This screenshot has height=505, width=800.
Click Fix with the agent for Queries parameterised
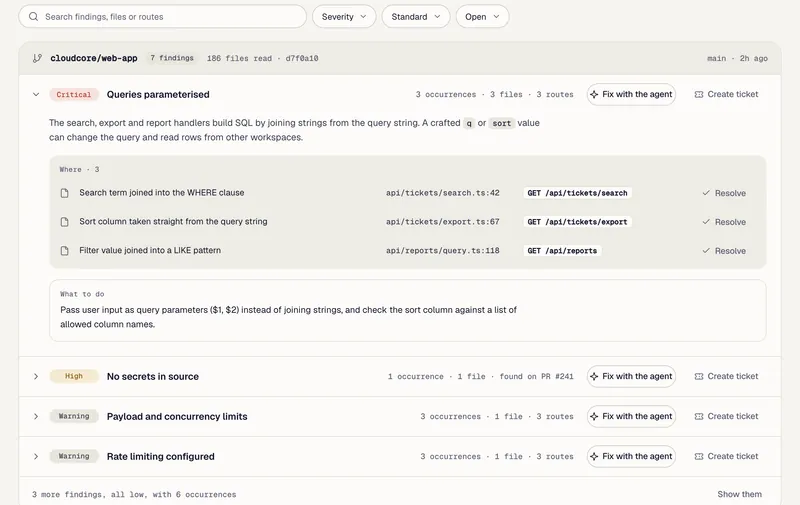coord(631,94)
